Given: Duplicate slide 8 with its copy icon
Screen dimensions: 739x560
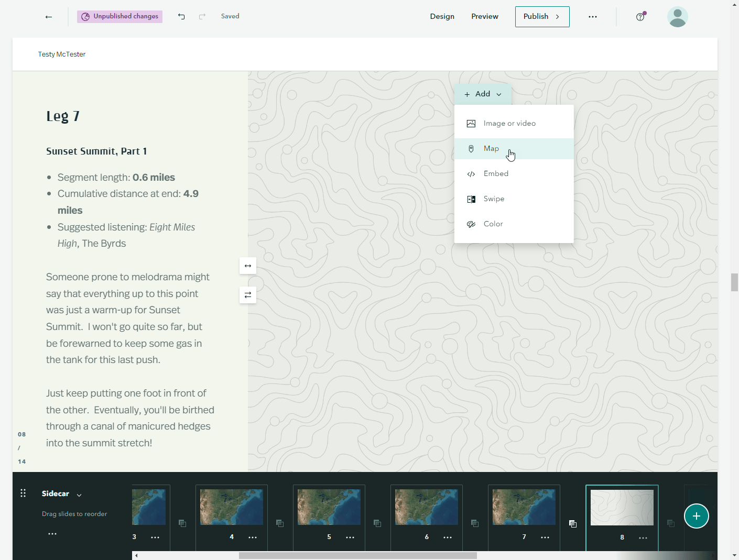Looking at the screenshot, I should pyautogui.click(x=670, y=523).
